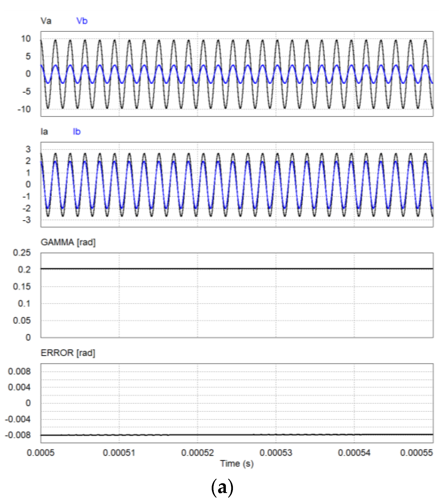
Task: Click the 0.00054 time axis value
Action: tap(354, 452)
